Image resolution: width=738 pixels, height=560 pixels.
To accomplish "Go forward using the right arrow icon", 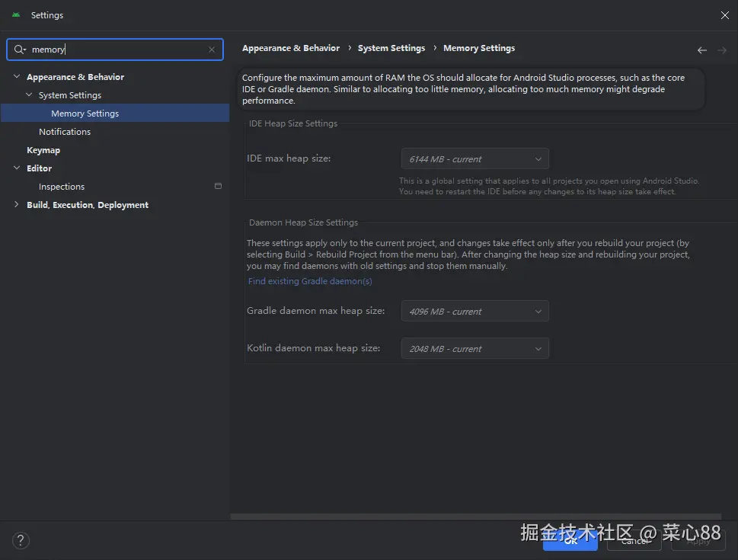I will (722, 50).
